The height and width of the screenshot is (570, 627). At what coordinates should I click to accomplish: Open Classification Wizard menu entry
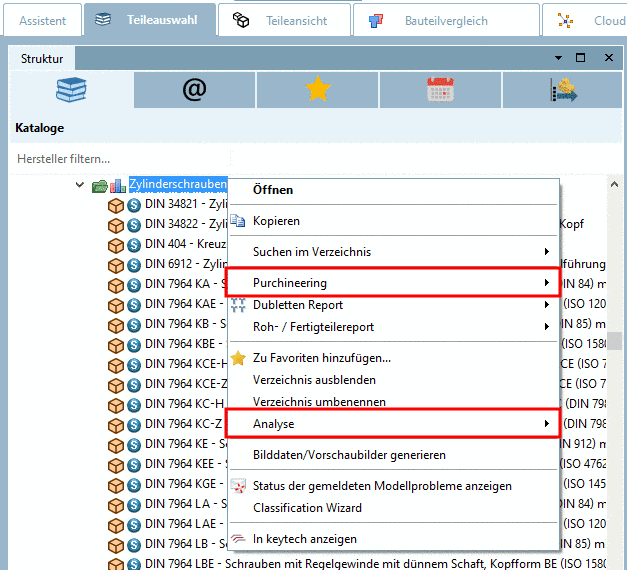point(393,508)
